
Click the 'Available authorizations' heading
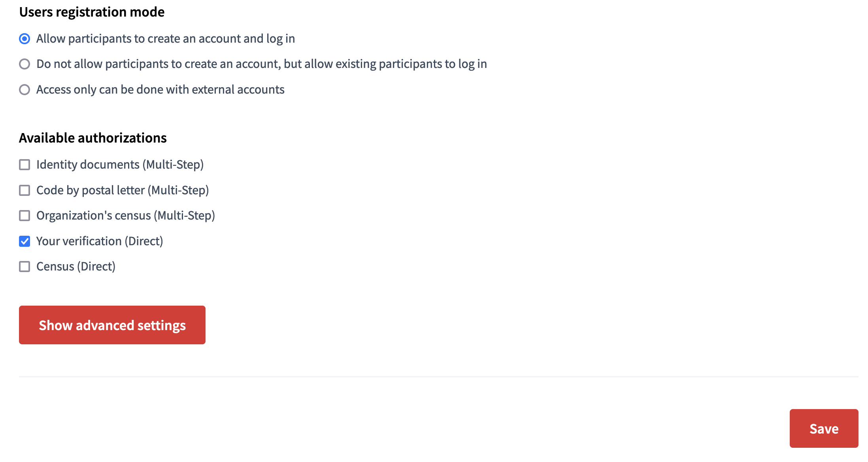(93, 138)
